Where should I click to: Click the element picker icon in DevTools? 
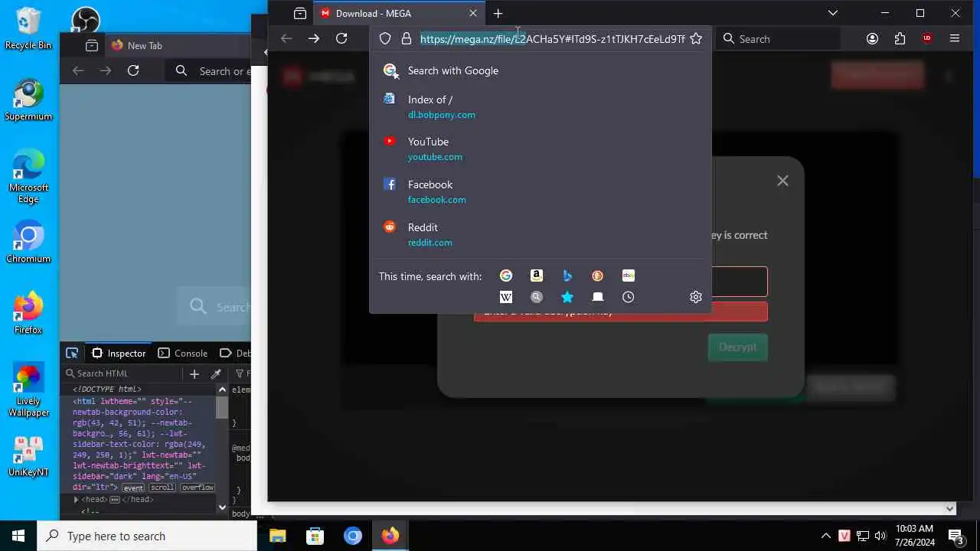[72, 353]
